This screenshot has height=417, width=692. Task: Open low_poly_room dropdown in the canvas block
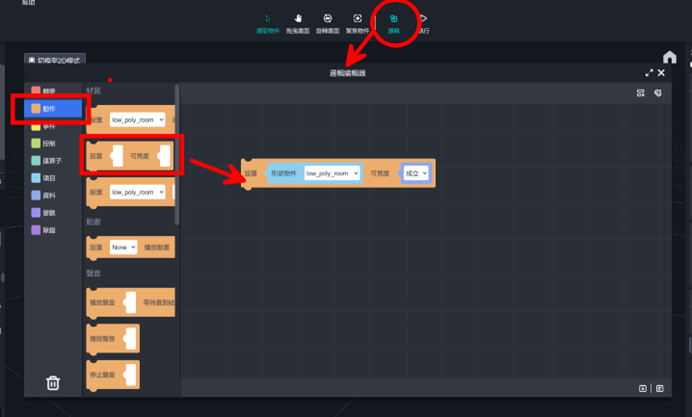click(x=332, y=173)
